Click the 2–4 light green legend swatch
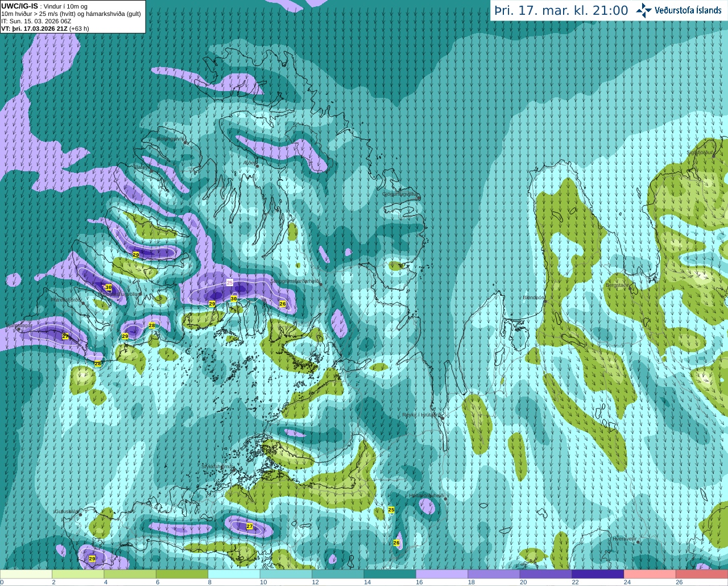The height and width of the screenshot is (586, 728). point(78,574)
